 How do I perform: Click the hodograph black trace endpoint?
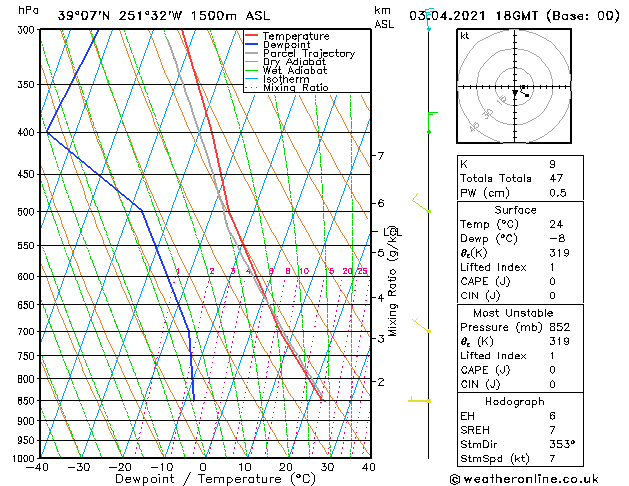[527, 95]
